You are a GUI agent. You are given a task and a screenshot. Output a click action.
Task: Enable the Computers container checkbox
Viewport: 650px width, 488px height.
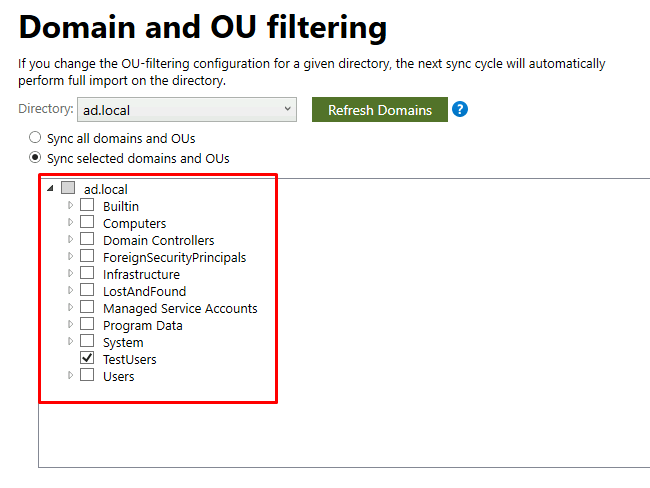pos(87,223)
